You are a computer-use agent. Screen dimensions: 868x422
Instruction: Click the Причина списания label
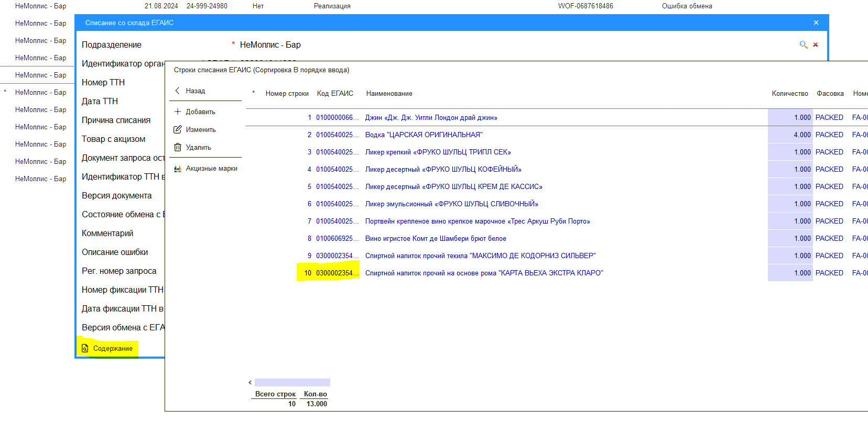[116, 120]
